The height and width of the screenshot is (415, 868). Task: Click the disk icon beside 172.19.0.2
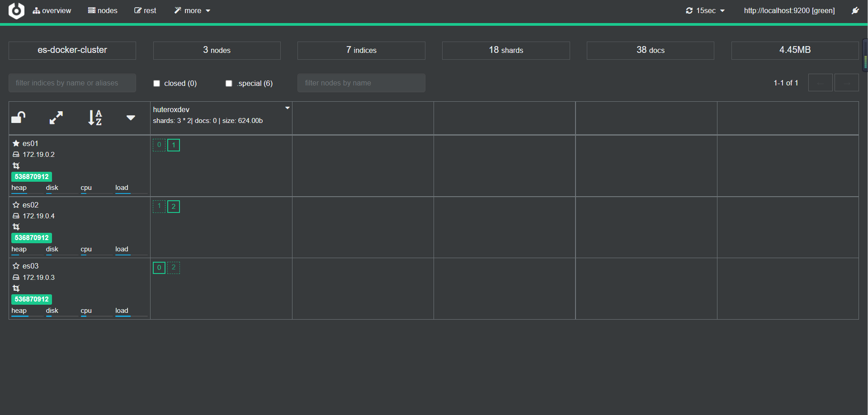coord(16,155)
